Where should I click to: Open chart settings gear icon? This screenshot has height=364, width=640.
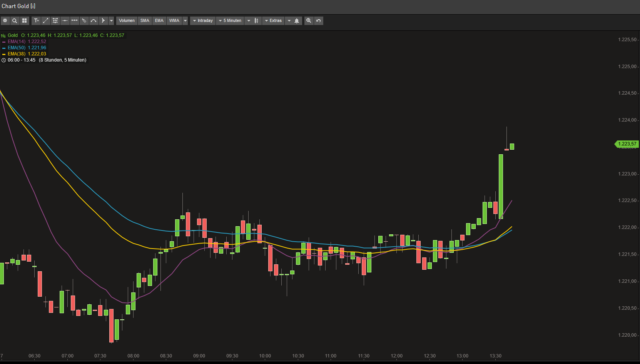click(x=5, y=21)
